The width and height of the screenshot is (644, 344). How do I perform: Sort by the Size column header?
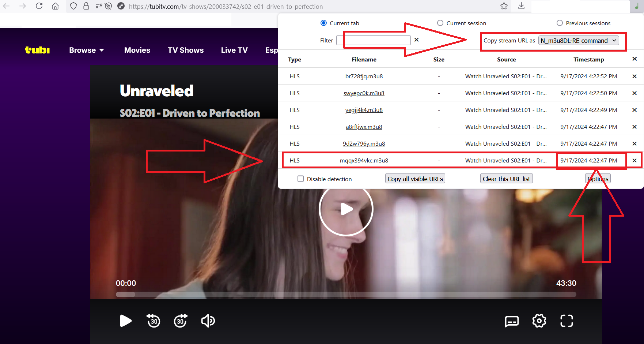[439, 59]
